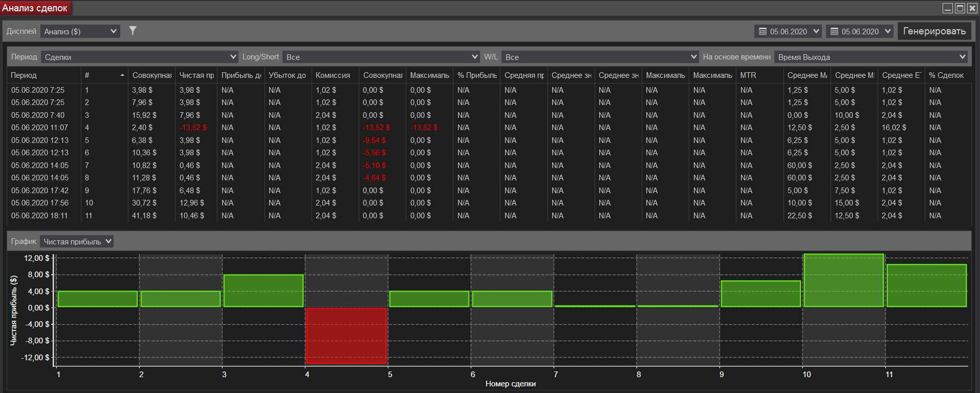Sort by the Комиссия column header

coord(335,75)
